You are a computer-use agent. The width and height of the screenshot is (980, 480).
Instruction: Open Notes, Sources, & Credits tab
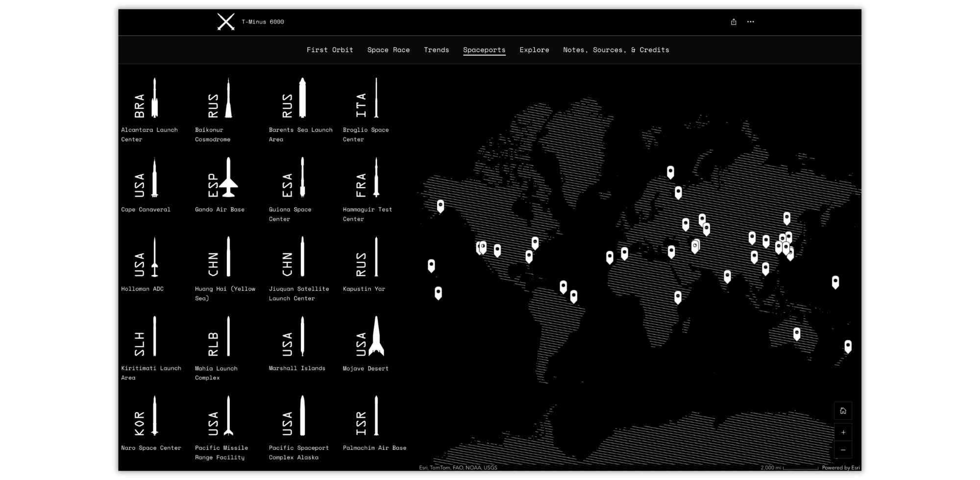tap(616, 50)
